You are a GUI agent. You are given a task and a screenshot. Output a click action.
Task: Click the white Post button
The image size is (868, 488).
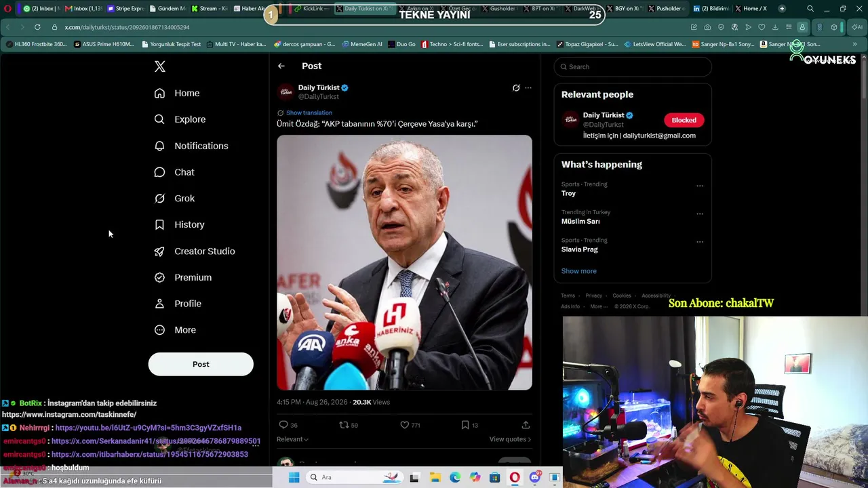pyautogui.click(x=201, y=364)
